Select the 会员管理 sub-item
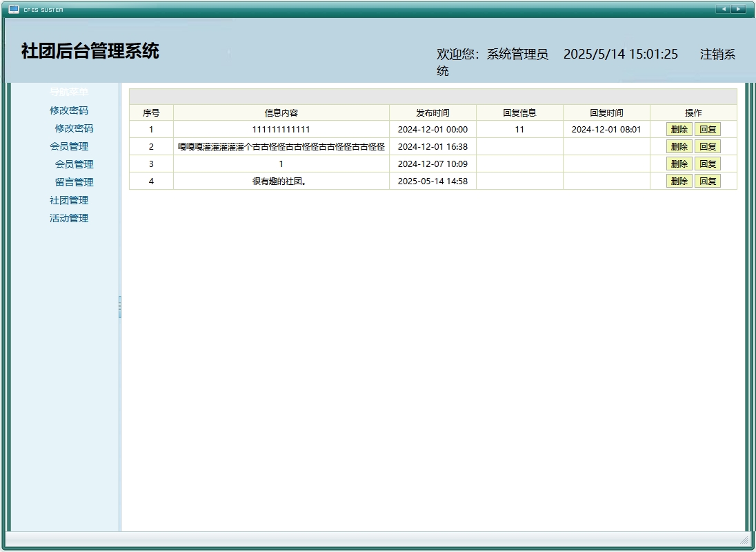This screenshot has width=756, height=552. [74, 164]
